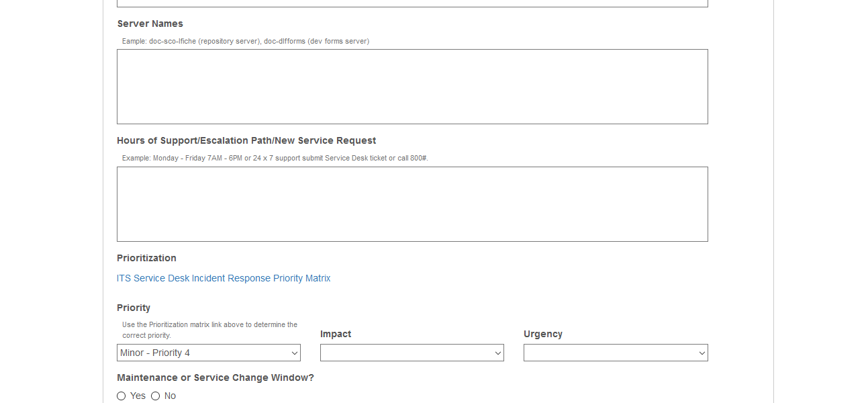Focus the Server Names text area
This screenshot has width=868, height=403.
(x=412, y=87)
